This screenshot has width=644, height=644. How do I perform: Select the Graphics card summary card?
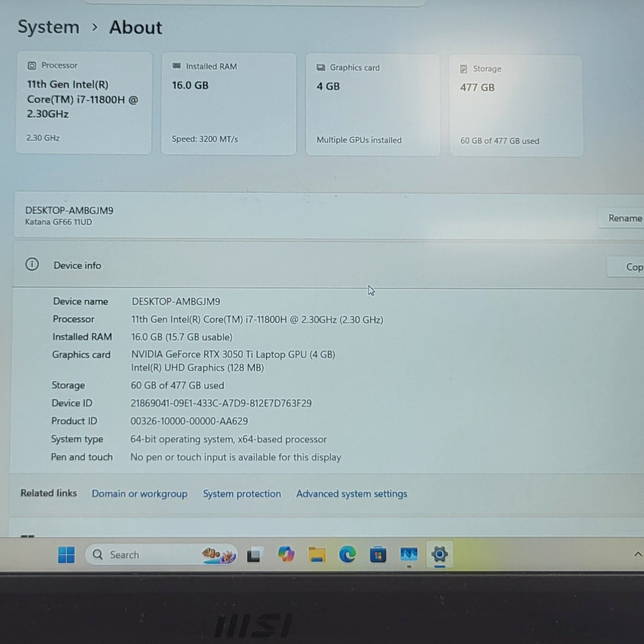(373, 105)
